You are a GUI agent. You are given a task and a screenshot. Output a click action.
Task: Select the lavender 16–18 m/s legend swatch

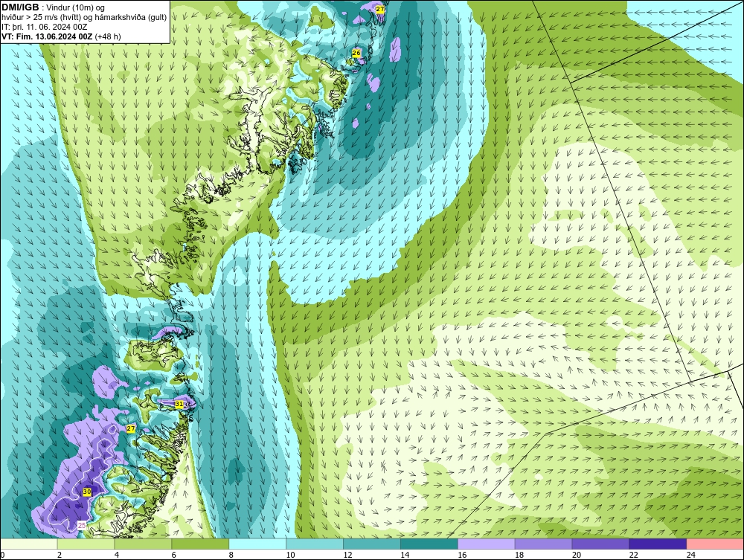click(487, 544)
